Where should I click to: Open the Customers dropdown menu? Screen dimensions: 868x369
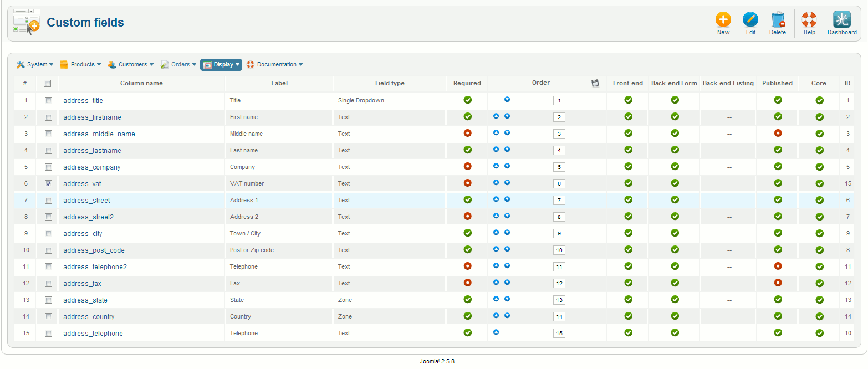click(x=131, y=65)
